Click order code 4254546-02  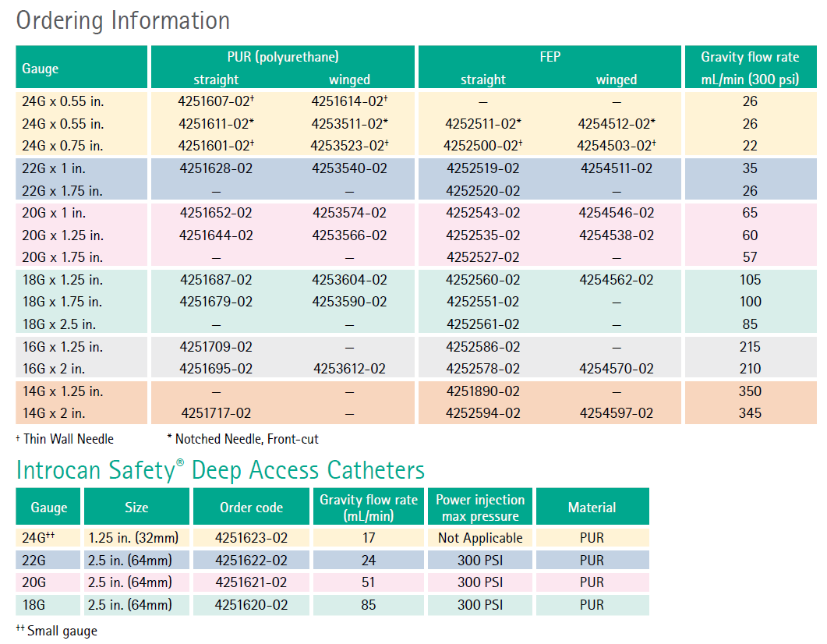[616, 213]
